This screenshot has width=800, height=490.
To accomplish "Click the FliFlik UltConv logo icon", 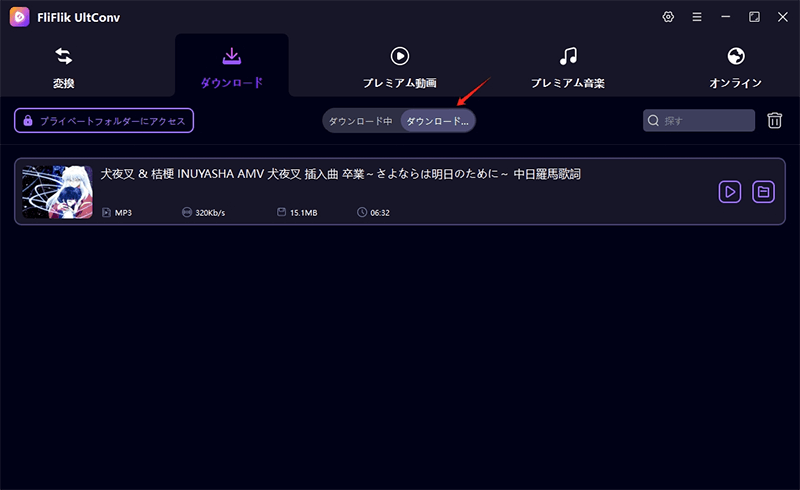I will point(19,17).
